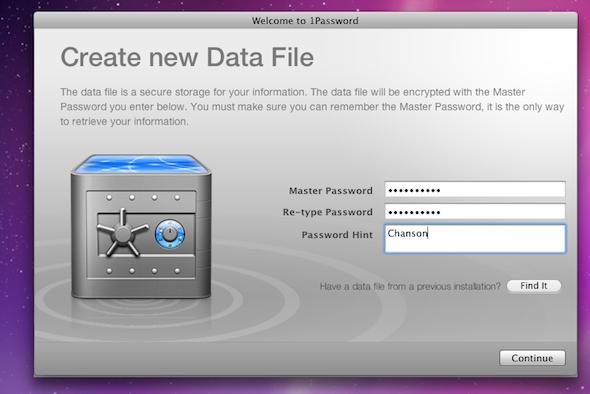The height and width of the screenshot is (394, 590).
Task: Click the 'Create new Data File' heading
Action: point(187,57)
